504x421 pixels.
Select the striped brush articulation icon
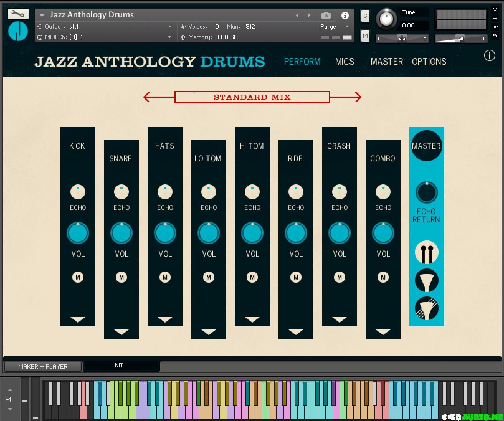point(426,308)
